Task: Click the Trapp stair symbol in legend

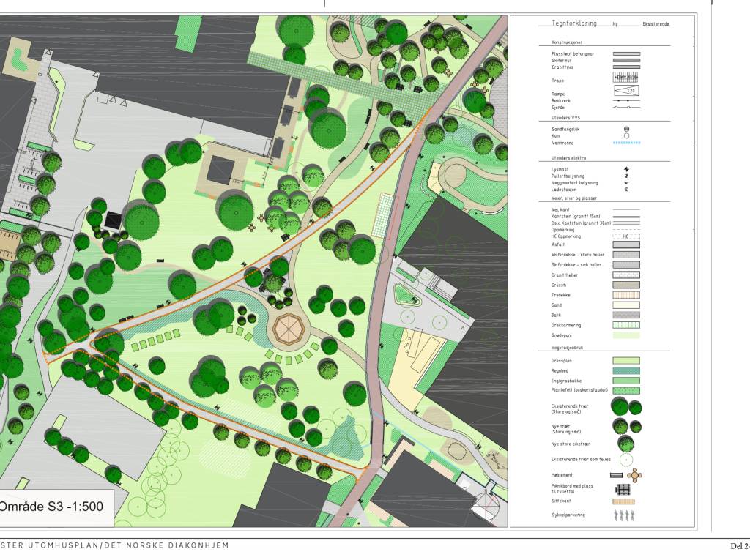Action: (626, 78)
